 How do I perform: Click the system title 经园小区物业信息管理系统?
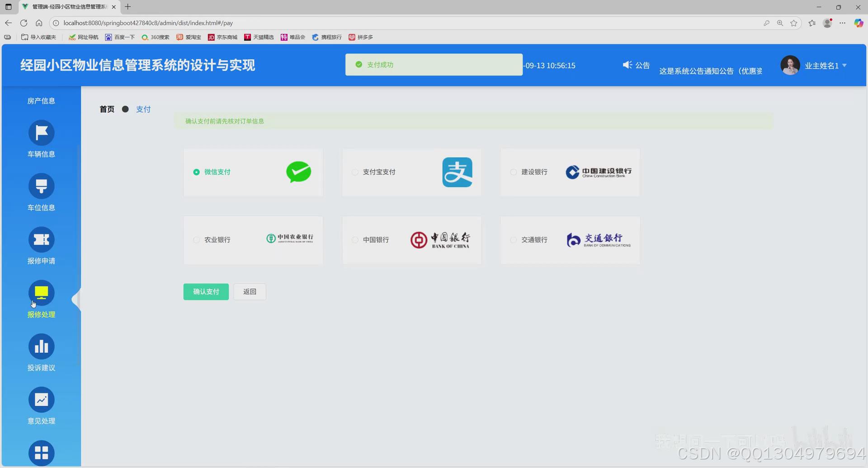(x=137, y=65)
